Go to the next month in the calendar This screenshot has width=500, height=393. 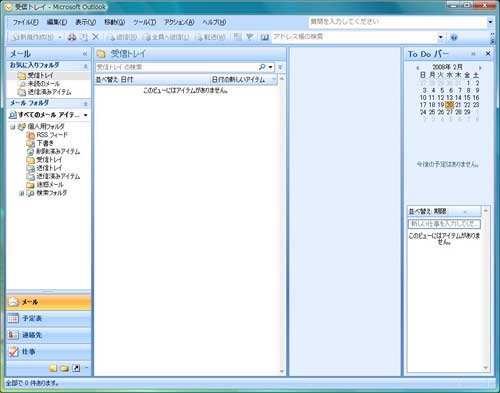point(480,68)
